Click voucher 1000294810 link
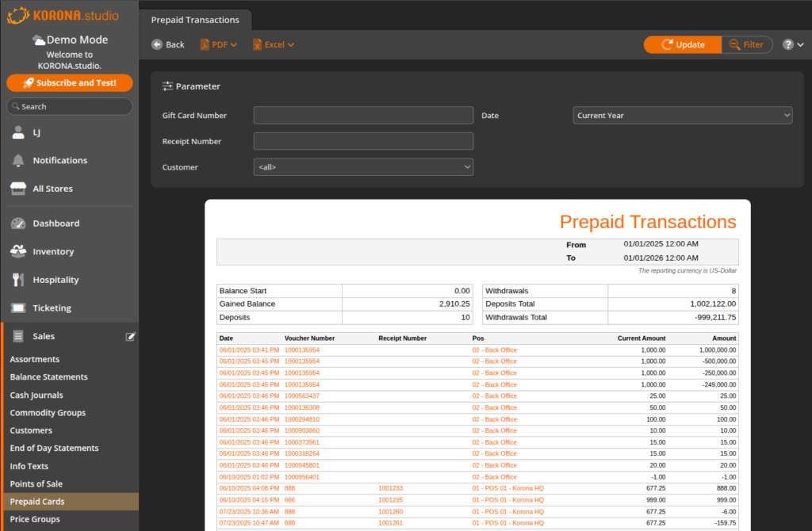The image size is (812, 531). pos(302,419)
